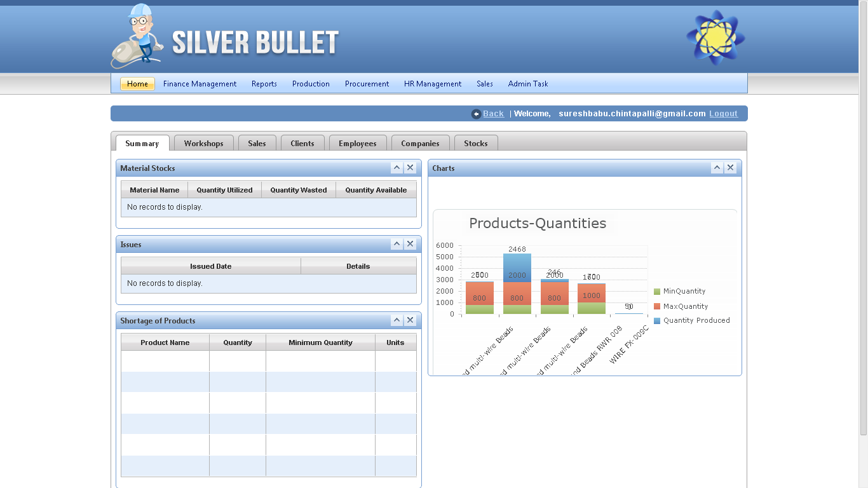Click the Back link
The width and height of the screenshot is (868, 488).
click(x=493, y=113)
